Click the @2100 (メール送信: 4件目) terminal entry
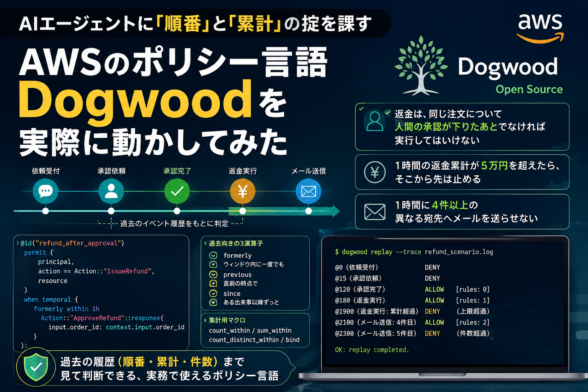 376,322
